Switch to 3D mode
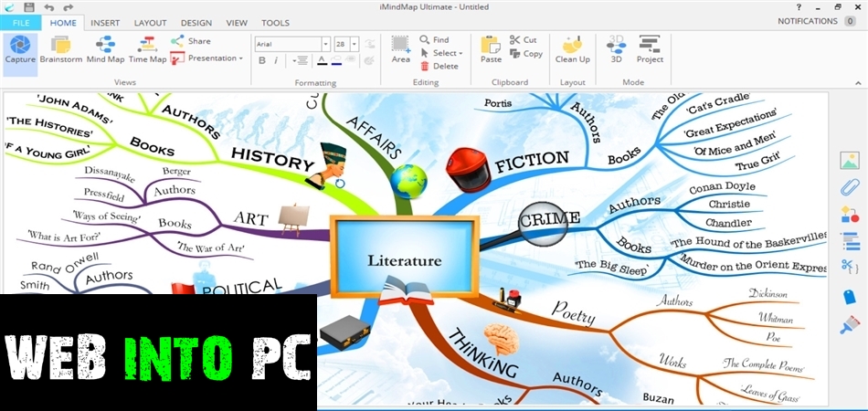868x411 pixels. click(x=616, y=49)
